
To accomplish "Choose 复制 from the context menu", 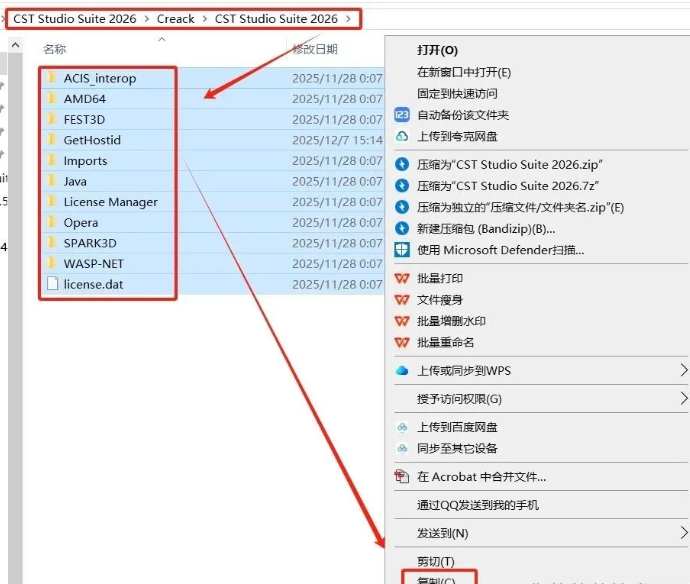I will coord(435,579).
